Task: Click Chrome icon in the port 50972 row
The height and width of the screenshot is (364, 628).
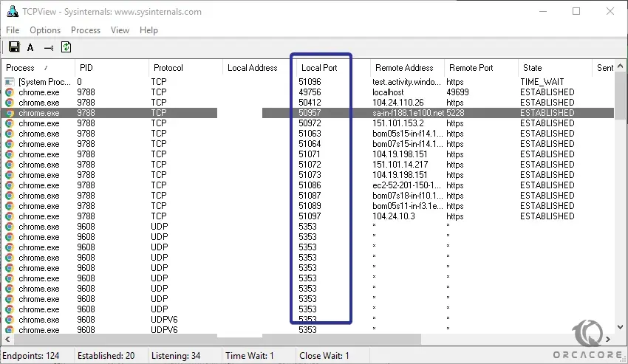Action: click(x=10, y=123)
